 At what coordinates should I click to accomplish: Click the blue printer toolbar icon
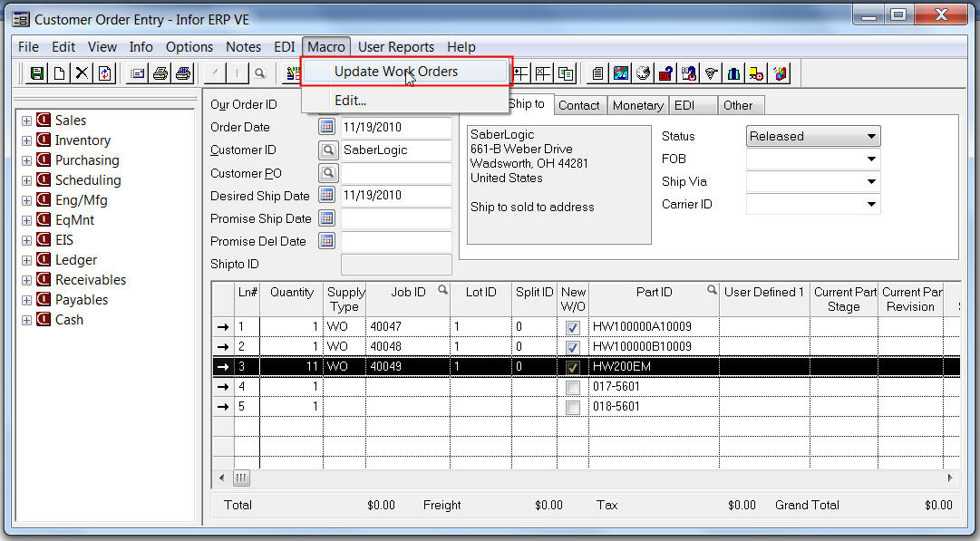coord(182,73)
